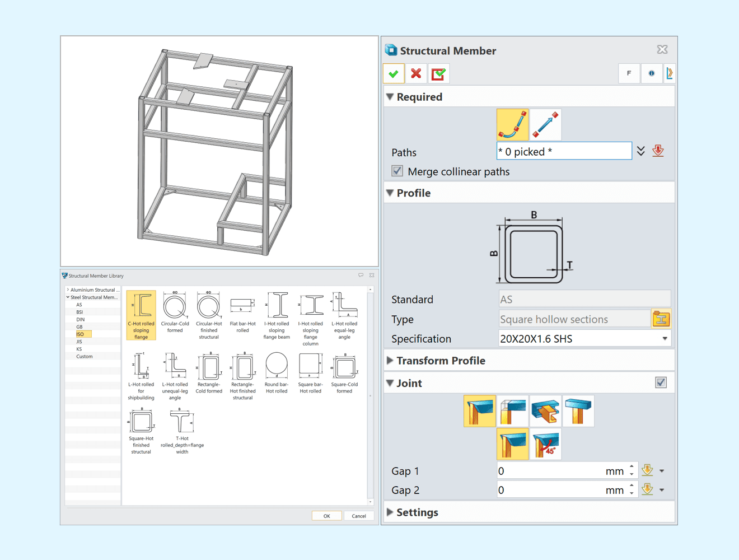Toggle the Joint section checkbox

(661, 383)
